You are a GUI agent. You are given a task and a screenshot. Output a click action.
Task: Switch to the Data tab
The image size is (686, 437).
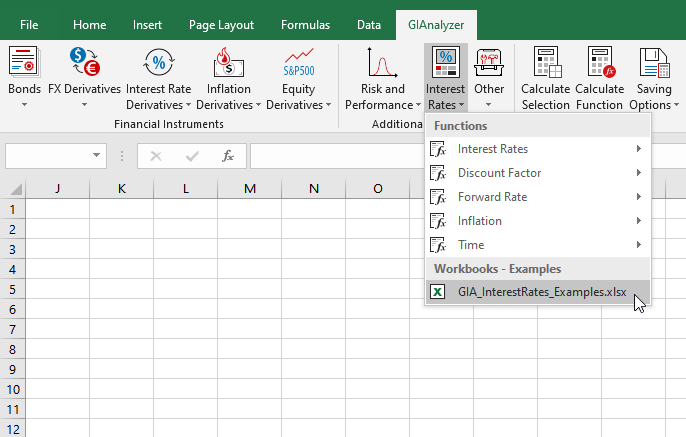[x=369, y=25]
